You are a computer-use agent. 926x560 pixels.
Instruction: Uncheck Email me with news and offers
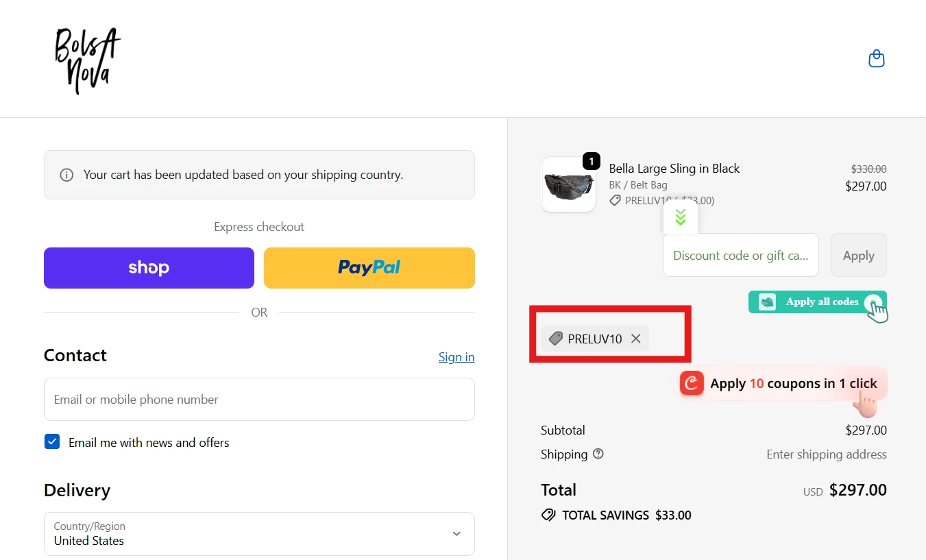[52, 442]
